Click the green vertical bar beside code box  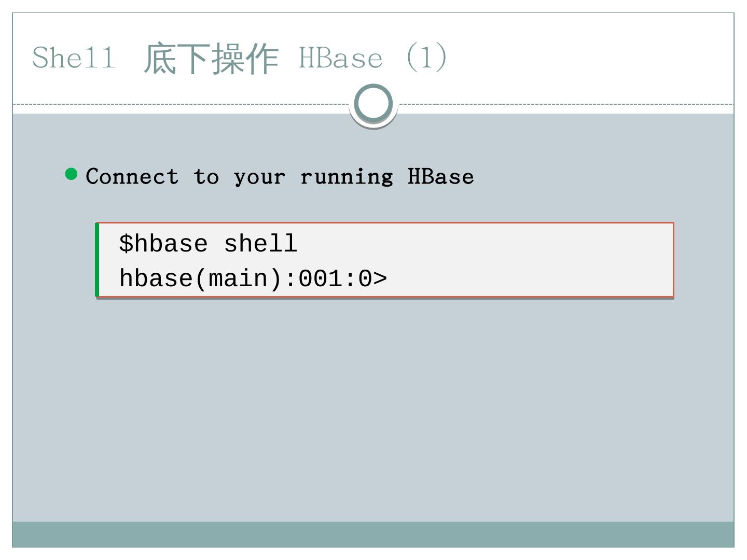[x=97, y=260]
